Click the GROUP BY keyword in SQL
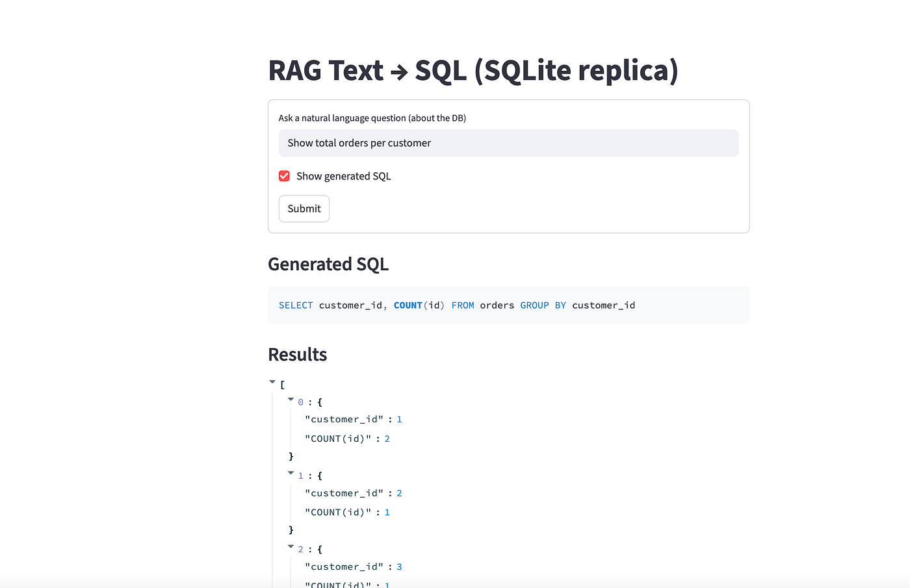Image resolution: width=910 pixels, height=588 pixels. pos(543,305)
